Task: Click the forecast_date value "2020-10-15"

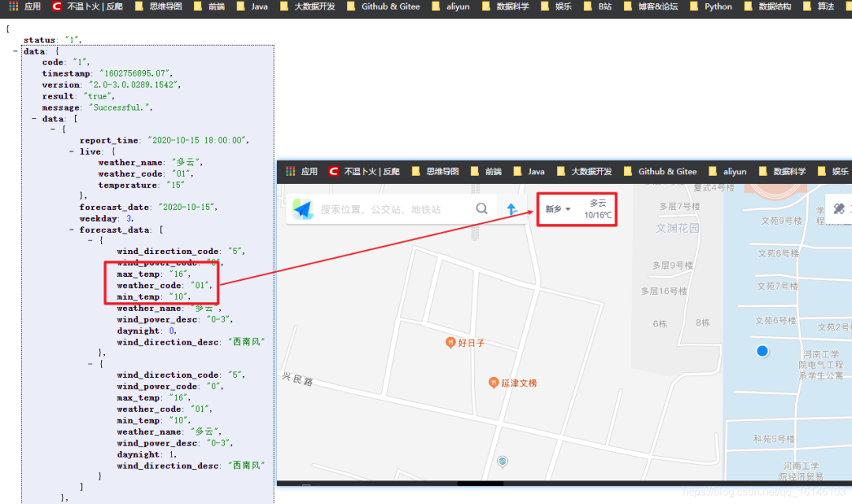Action: point(188,207)
